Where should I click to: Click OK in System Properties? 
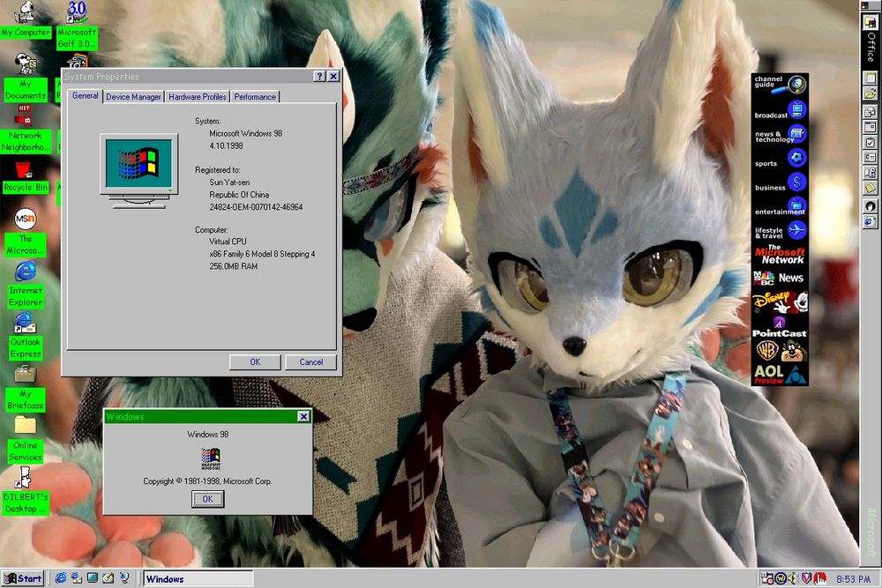point(255,362)
